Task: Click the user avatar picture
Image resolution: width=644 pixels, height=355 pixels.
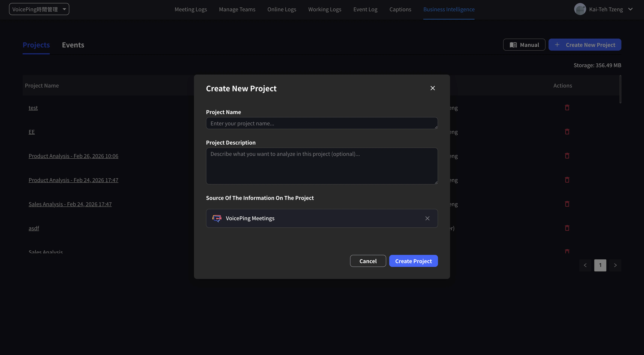Action: coord(580,9)
